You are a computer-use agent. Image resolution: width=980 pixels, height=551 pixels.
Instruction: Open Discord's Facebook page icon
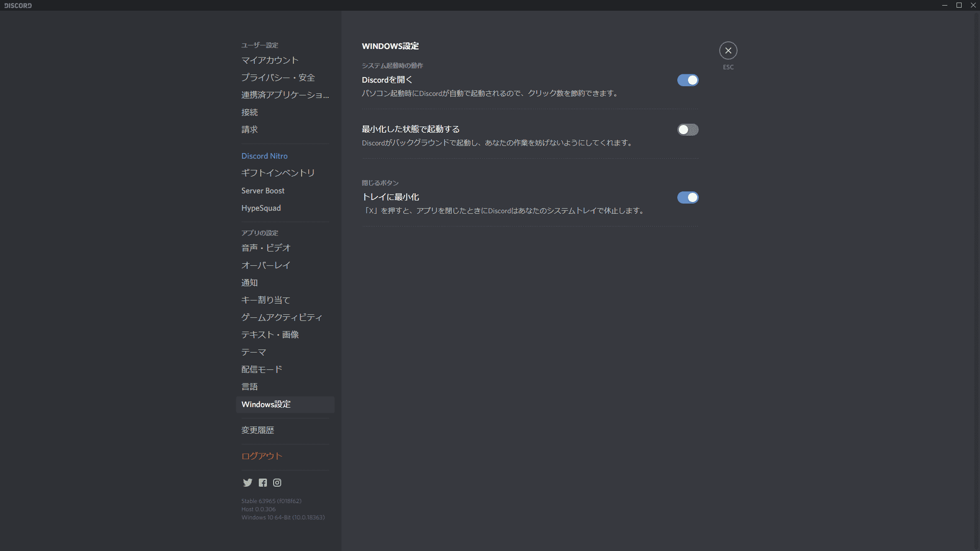point(263,483)
